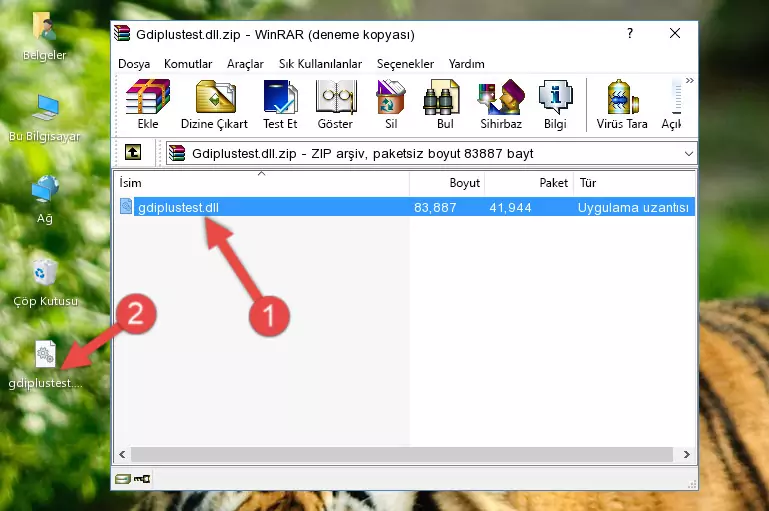Viewport: 769px width, 511px height.
Task: Click horizontal scrollbar right arrow
Action: pyautogui.click(x=687, y=455)
